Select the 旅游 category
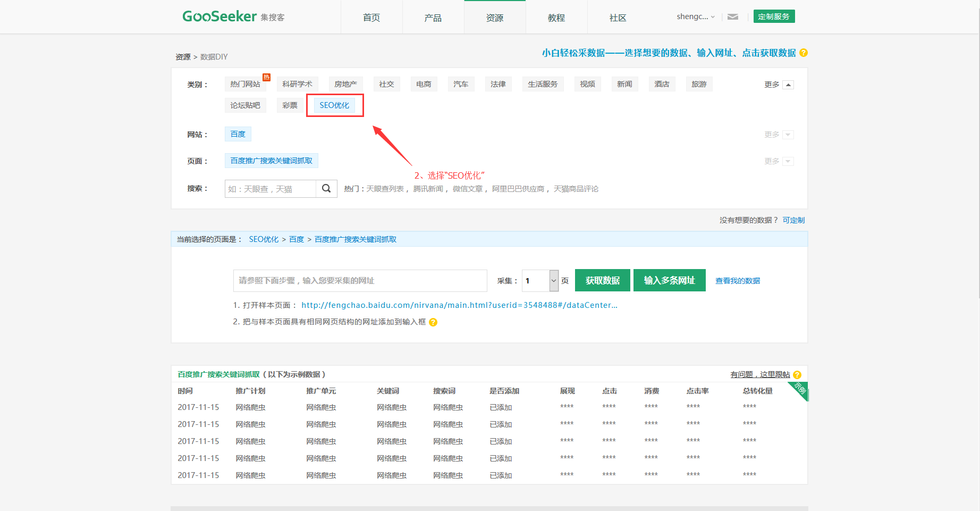 tap(699, 84)
